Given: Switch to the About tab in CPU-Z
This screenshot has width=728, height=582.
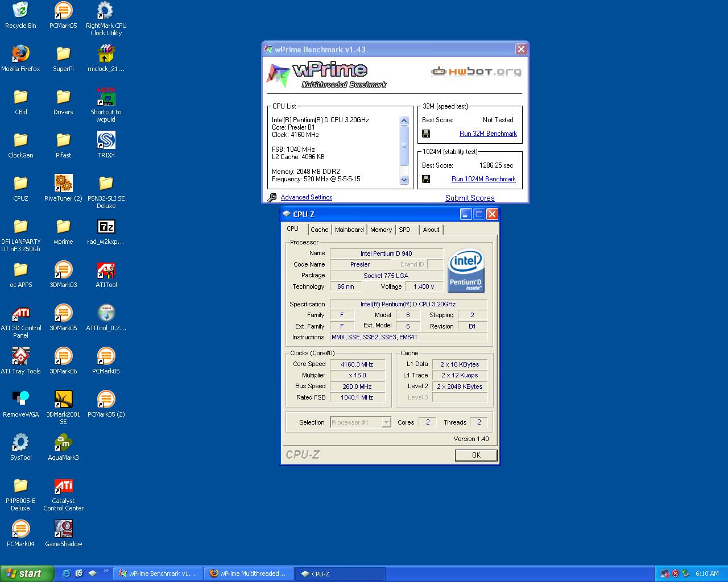Looking at the screenshot, I should (431, 230).
